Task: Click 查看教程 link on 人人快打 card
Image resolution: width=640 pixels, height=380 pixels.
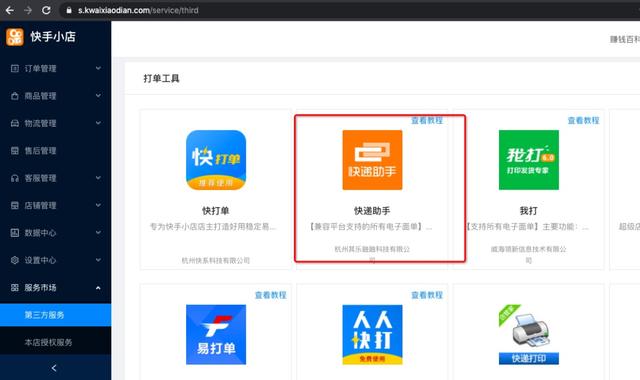Action: pyautogui.click(x=427, y=295)
